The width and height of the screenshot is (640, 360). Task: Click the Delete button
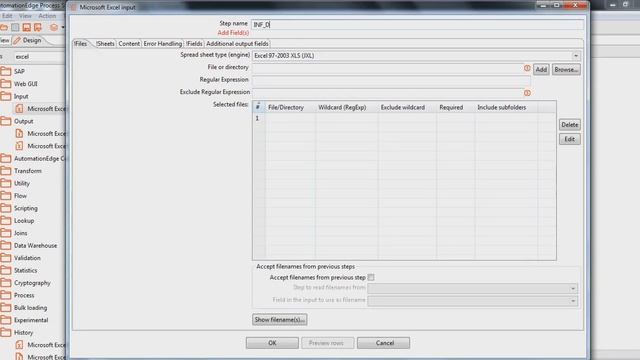tap(569, 125)
